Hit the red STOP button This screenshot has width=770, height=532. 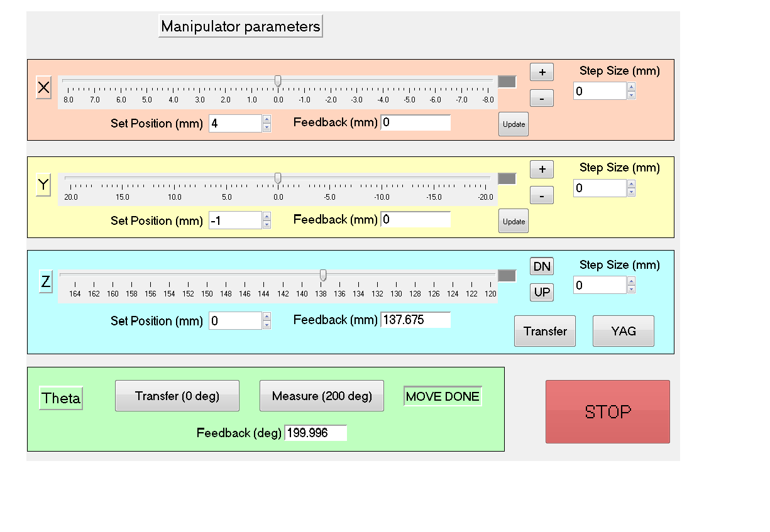(x=607, y=411)
